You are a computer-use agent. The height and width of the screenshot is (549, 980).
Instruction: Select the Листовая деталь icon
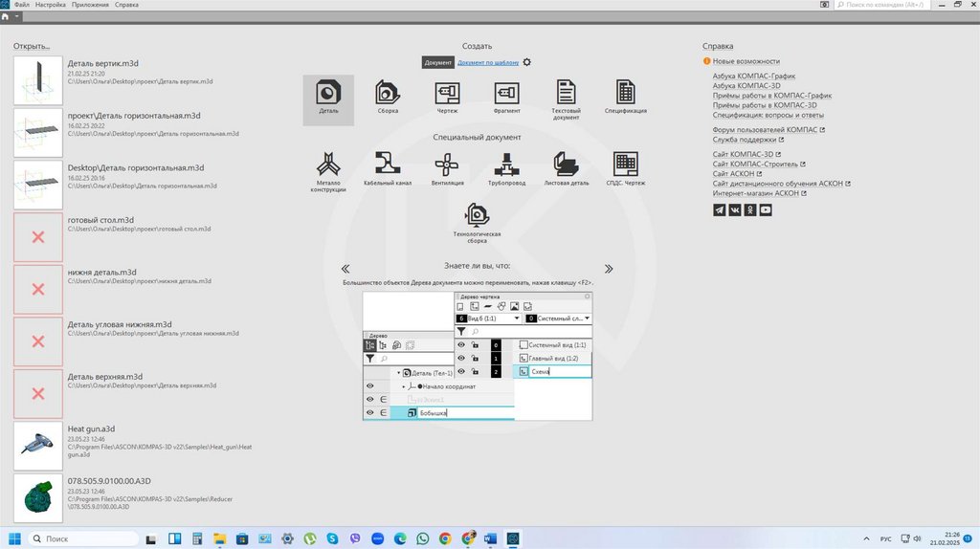point(566,167)
